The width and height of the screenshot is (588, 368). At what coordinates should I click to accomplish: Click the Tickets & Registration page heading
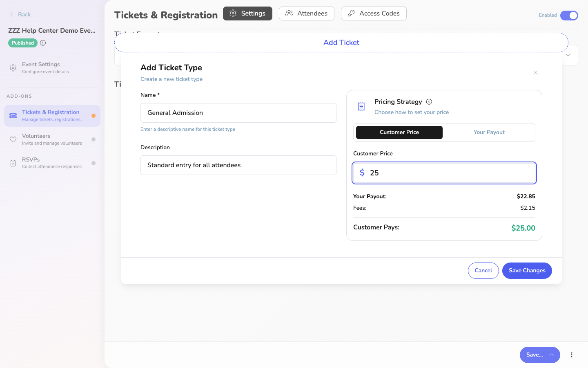(166, 15)
